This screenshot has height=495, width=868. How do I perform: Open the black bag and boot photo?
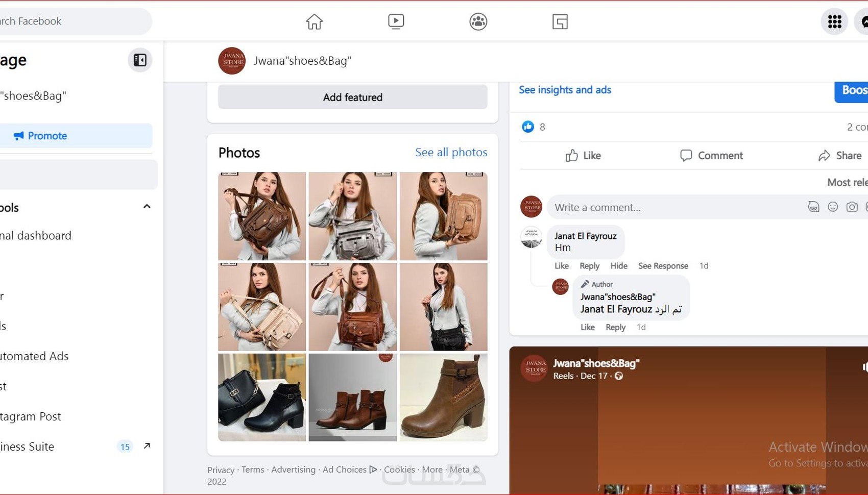click(262, 398)
